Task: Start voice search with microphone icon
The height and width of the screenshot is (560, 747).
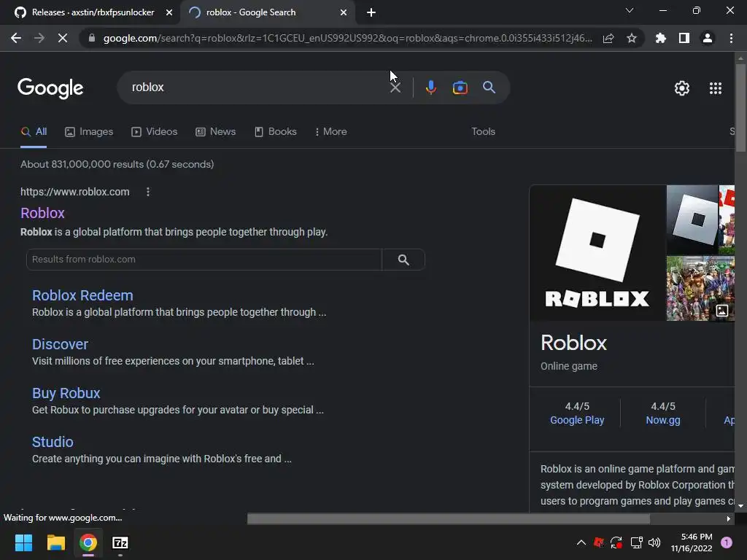Action: [x=430, y=87]
